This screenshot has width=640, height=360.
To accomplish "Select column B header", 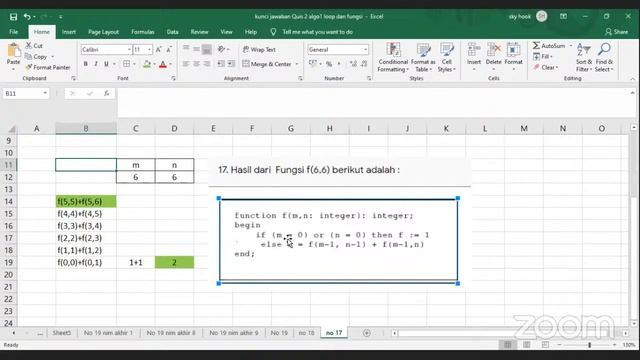I will tap(86, 129).
